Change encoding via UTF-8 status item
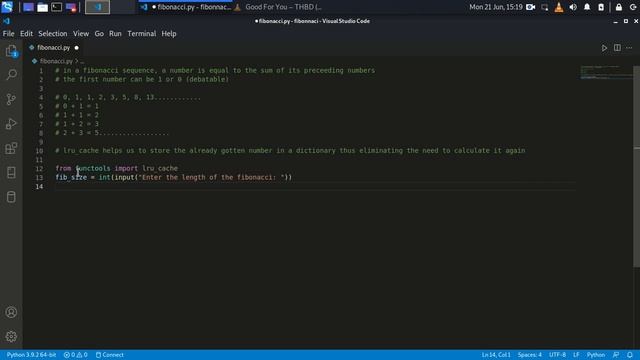The image size is (640, 360). (557, 355)
